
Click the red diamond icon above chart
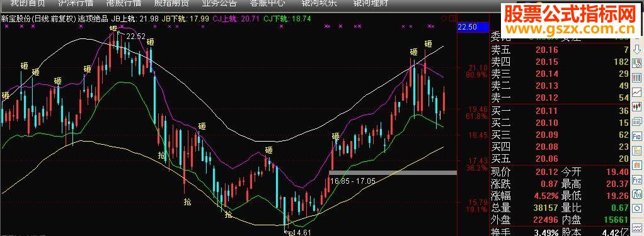(444, 18)
